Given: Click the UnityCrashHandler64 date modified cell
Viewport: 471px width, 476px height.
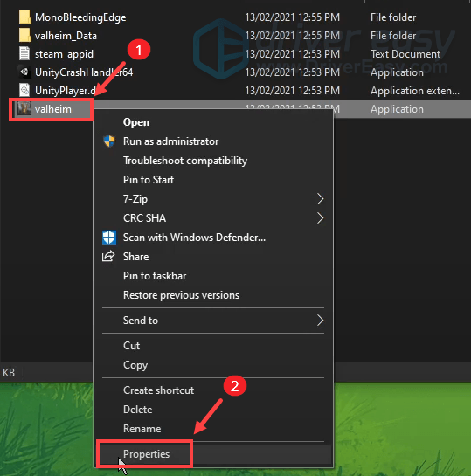Looking at the screenshot, I should (292, 72).
